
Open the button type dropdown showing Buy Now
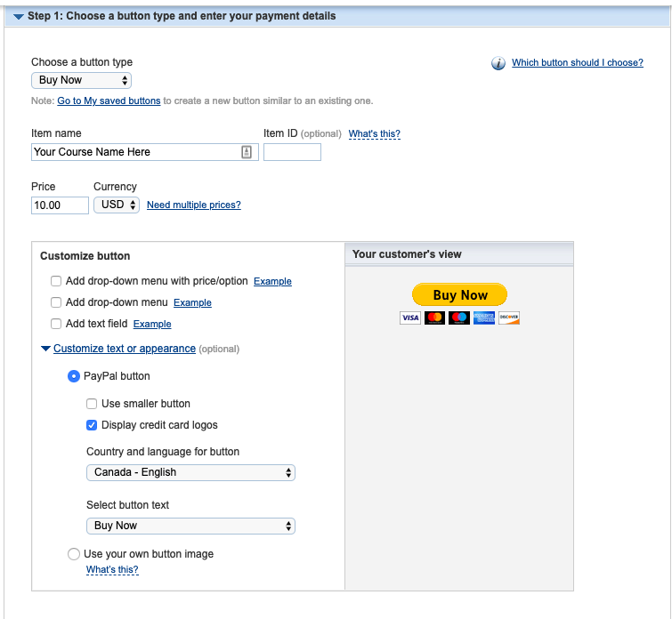click(81, 80)
